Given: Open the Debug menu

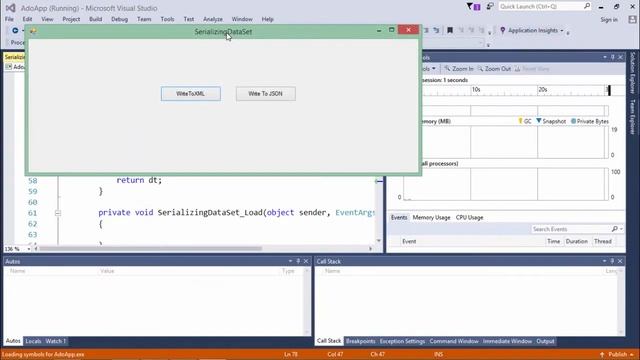Looking at the screenshot, I should point(119,19).
